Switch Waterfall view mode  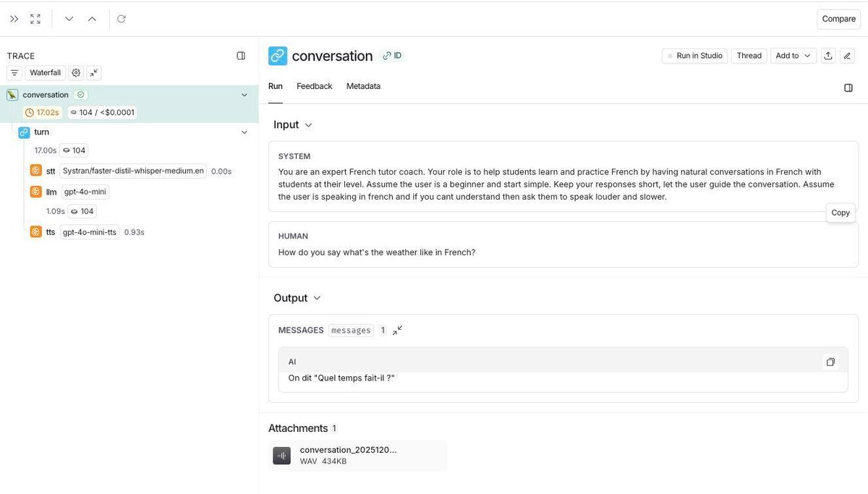(x=45, y=73)
